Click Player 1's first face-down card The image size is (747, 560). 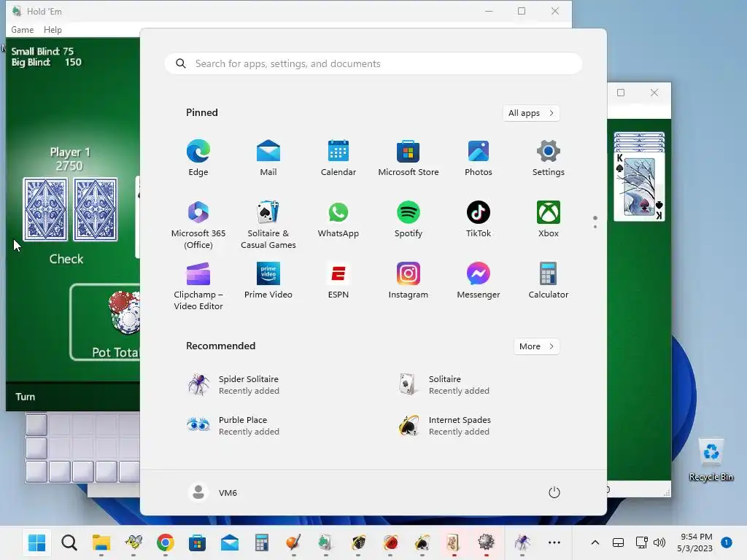[x=46, y=209]
